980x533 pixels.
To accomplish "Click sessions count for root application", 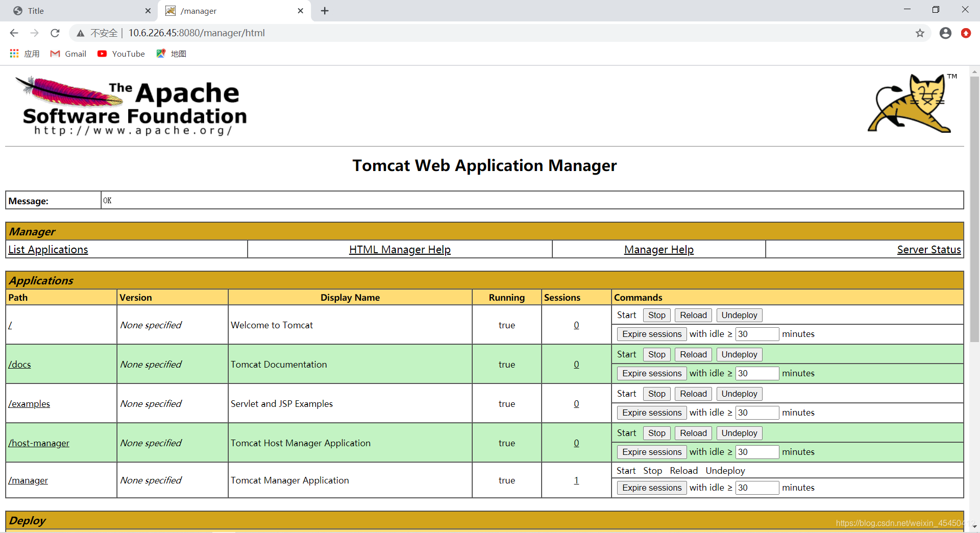I will click(576, 325).
